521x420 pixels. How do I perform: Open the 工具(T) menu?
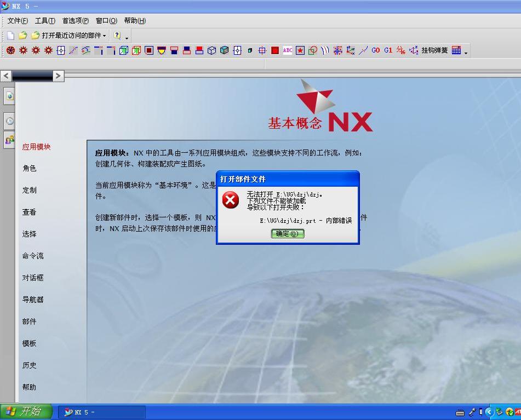(x=45, y=21)
